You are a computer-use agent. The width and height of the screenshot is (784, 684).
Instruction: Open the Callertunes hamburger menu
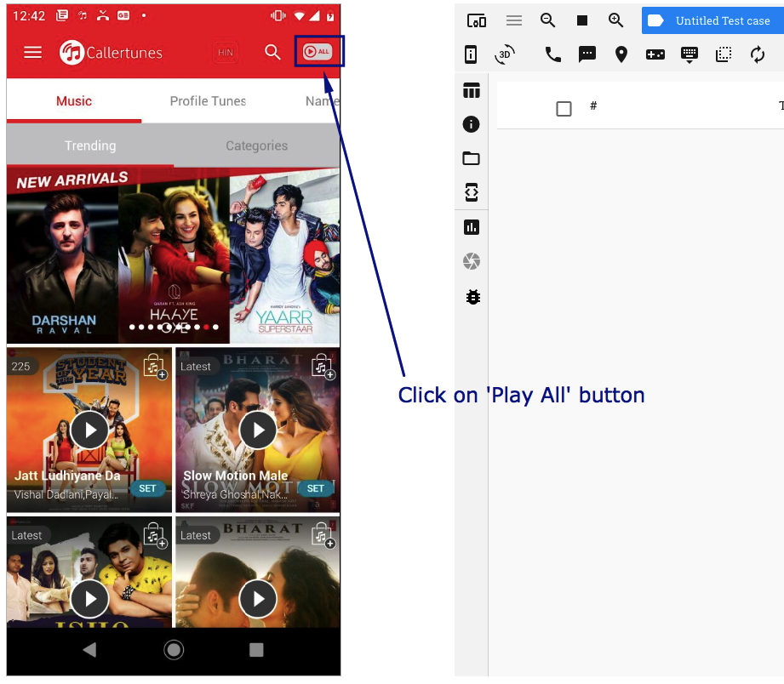pyautogui.click(x=33, y=52)
